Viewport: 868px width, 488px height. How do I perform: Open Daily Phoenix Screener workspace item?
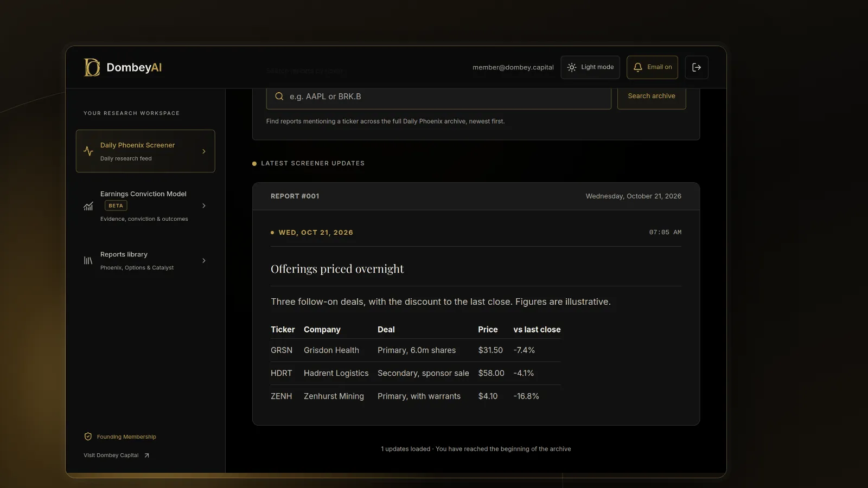point(145,151)
